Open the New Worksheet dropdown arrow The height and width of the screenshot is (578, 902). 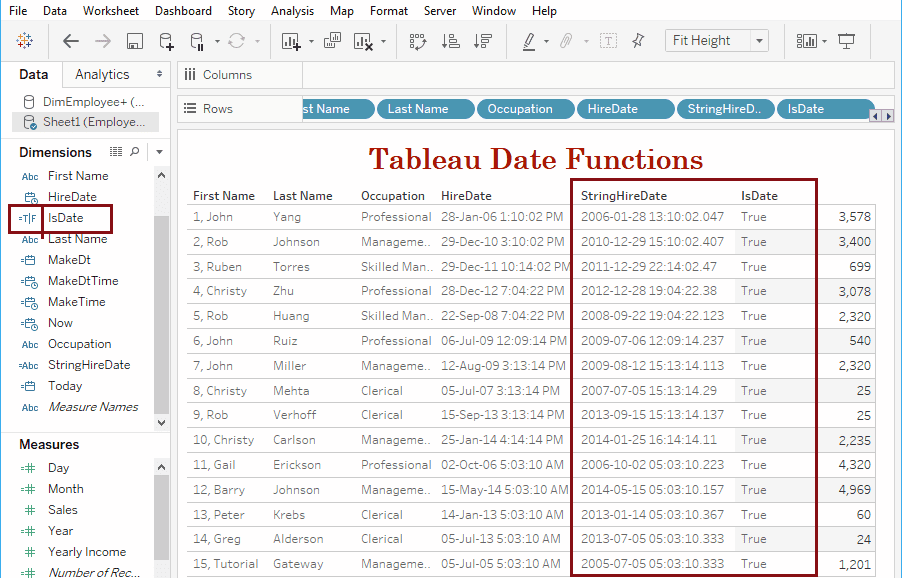311,41
